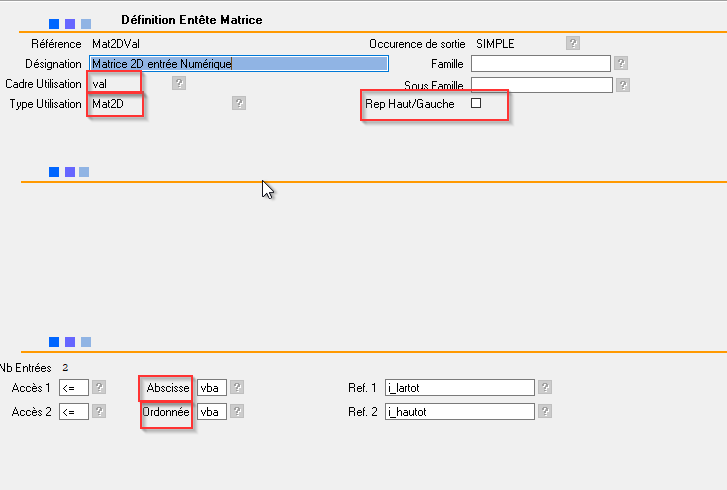Click help icon beside Cadre Utilisation value
Image resolution: width=727 pixels, height=490 pixels.
179,83
